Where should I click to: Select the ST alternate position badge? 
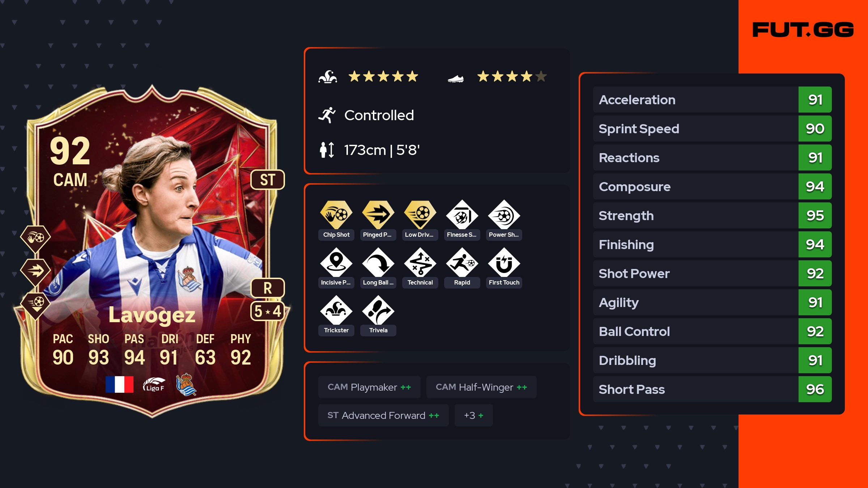pyautogui.click(x=268, y=180)
